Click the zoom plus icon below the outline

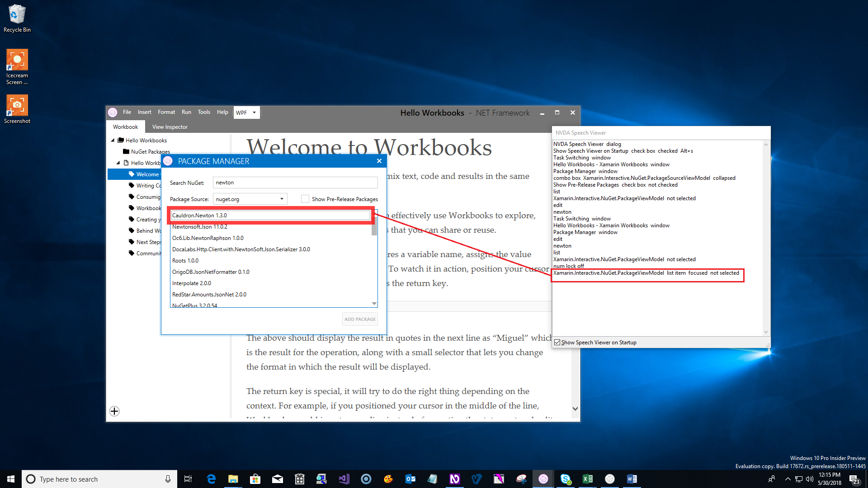(114, 411)
